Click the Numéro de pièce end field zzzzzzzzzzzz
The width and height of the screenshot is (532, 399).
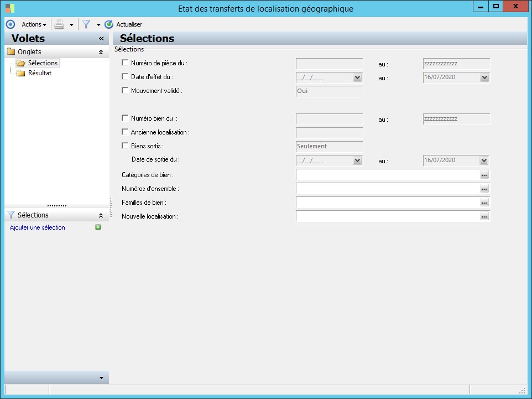456,64
